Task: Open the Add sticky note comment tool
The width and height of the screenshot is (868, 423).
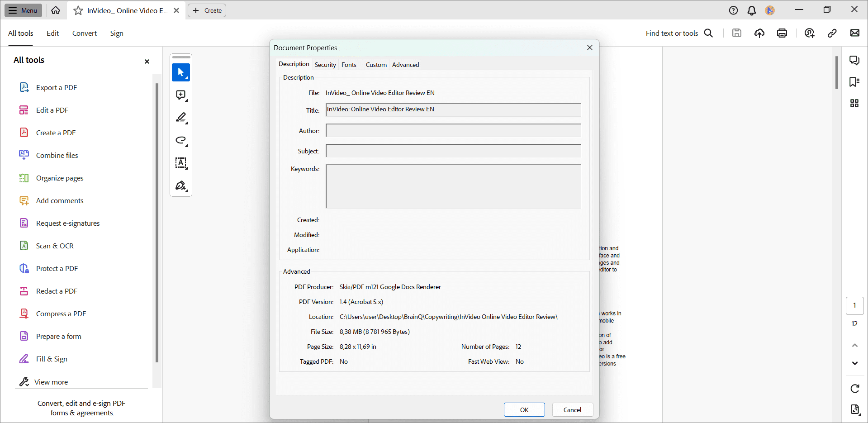Action: (180, 95)
